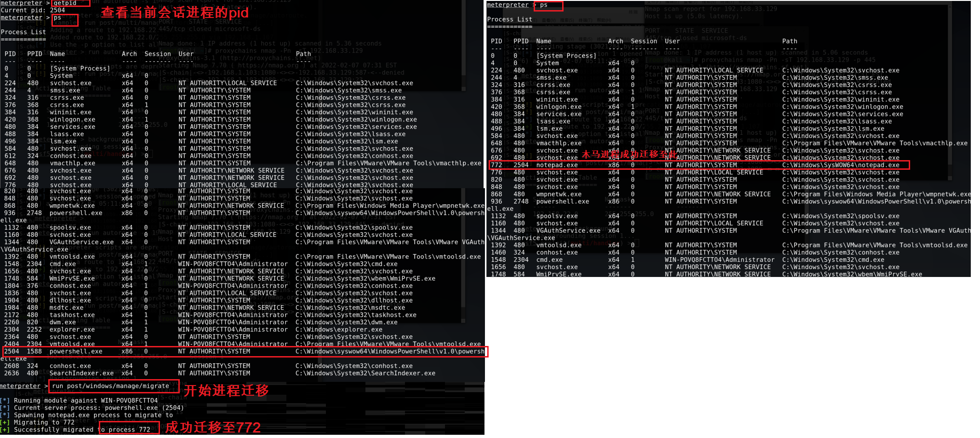Viewport: 980px width, 438px height.
Task: Select spoolsv.exe name cell in left terminal
Action: coord(70,228)
